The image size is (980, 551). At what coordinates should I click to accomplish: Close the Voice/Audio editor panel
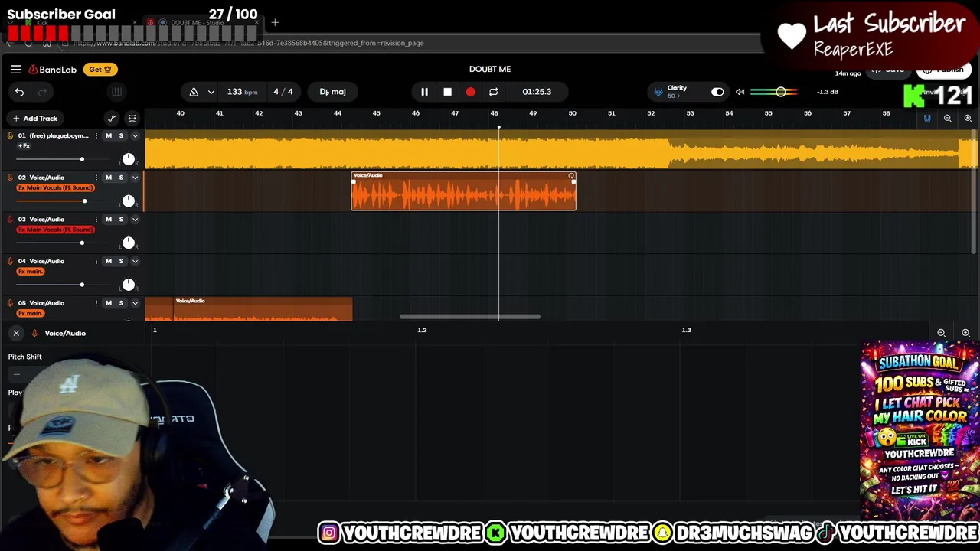(x=16, y=333)
